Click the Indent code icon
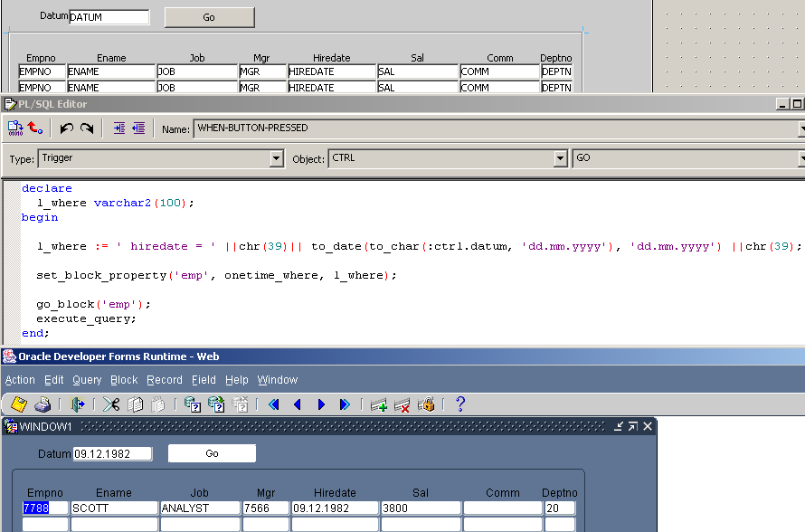 (119, 128)
